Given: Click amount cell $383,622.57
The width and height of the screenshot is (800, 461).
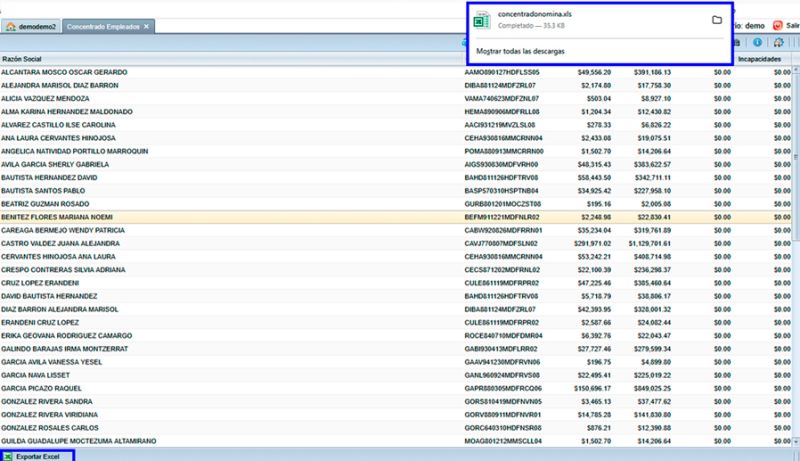Looking at the screenshot, I should pyautogui.click(x=653, y=165).
